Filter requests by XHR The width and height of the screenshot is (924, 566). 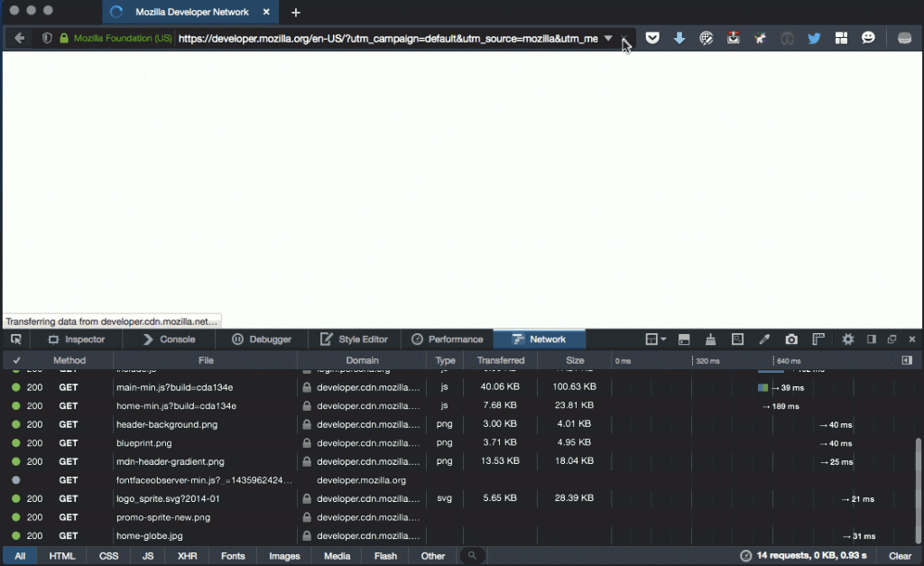coord(188,556)
